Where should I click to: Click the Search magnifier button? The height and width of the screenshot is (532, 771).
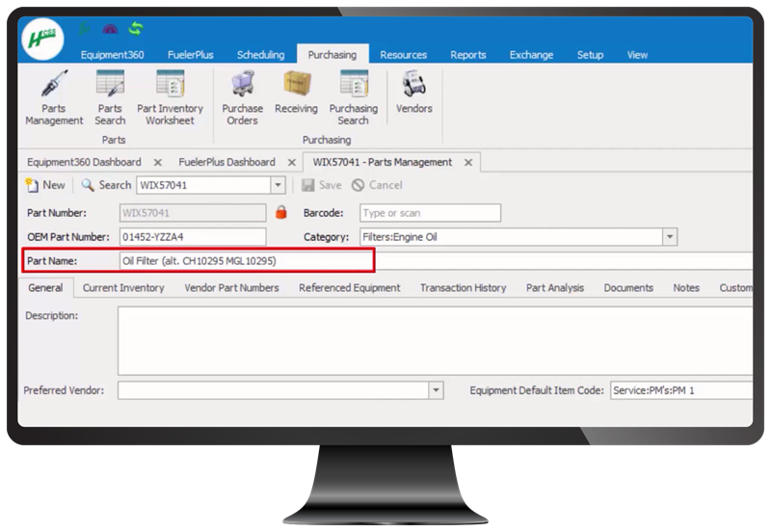tap(106, 185)
